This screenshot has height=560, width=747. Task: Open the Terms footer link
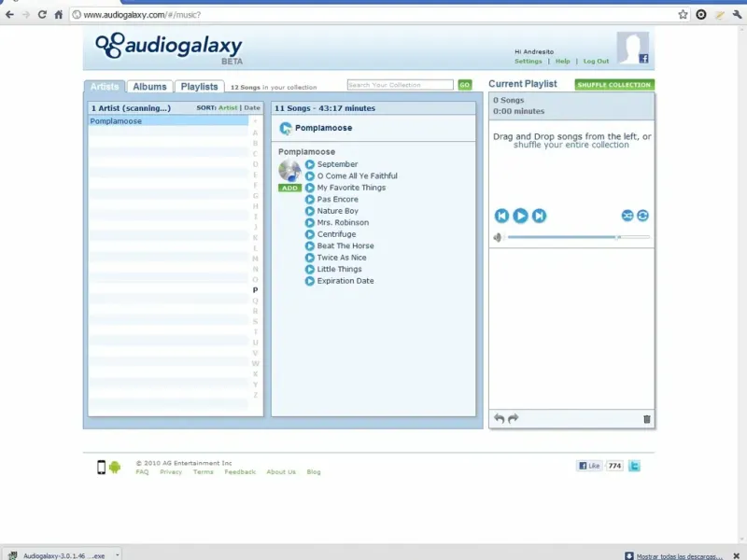pyautogui.click(x=203, y=472)
